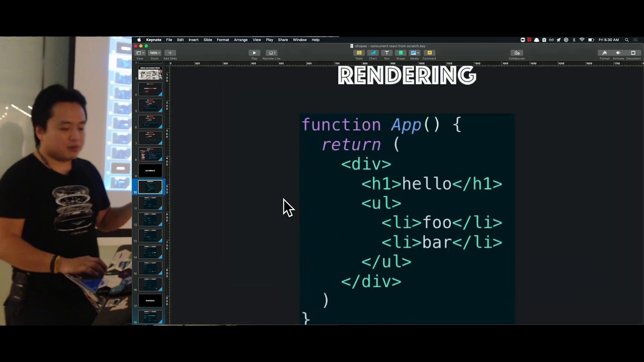
Task: Click the red record icon in menu bar
Action: (529, 40)
